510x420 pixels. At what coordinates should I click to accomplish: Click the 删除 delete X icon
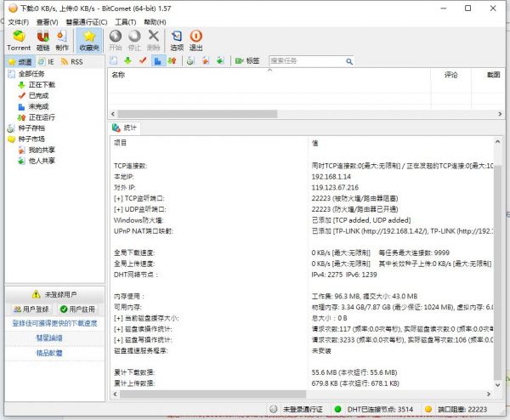[x=154, y=40]
